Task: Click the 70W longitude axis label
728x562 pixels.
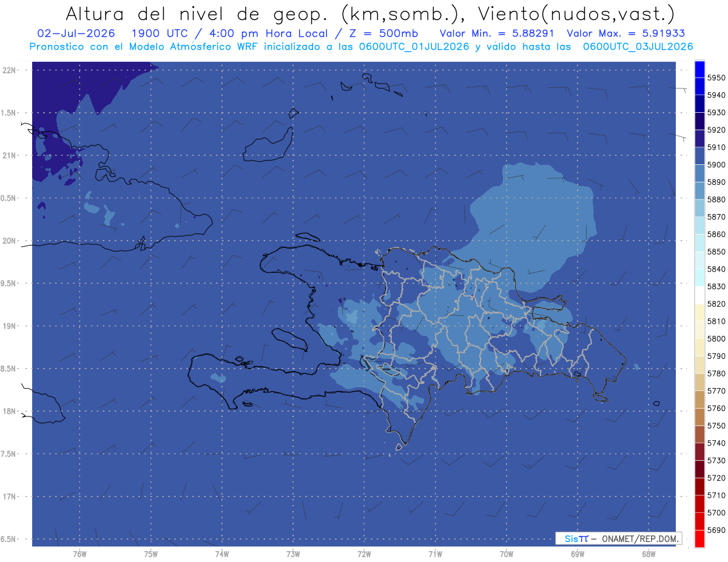Action: point(507,554)
